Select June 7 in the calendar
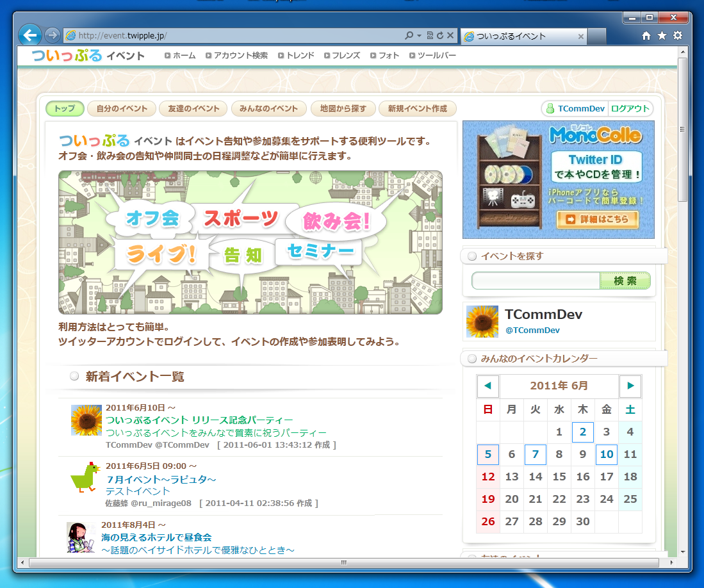This screenshot has height=588, width=704. [535, 454]
